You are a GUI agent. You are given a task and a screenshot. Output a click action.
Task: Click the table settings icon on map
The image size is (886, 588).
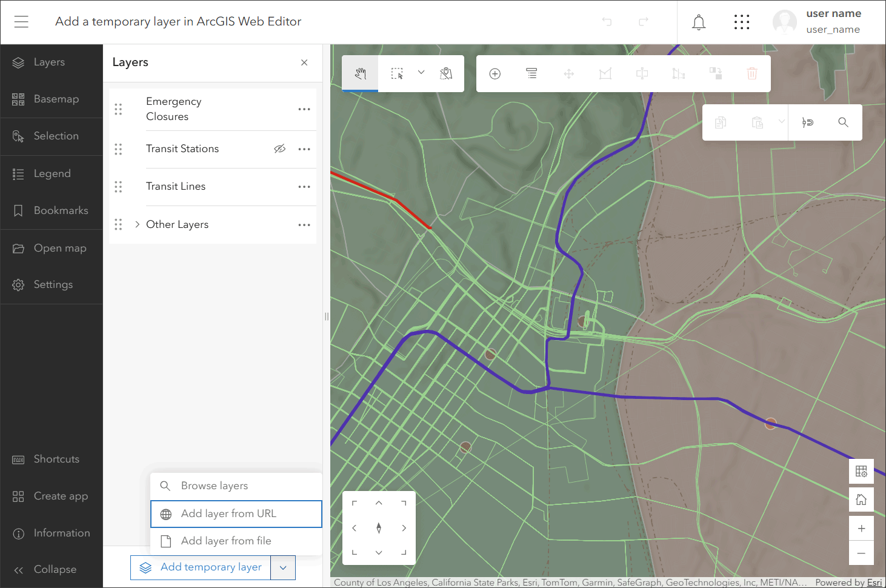coord(861,471)
